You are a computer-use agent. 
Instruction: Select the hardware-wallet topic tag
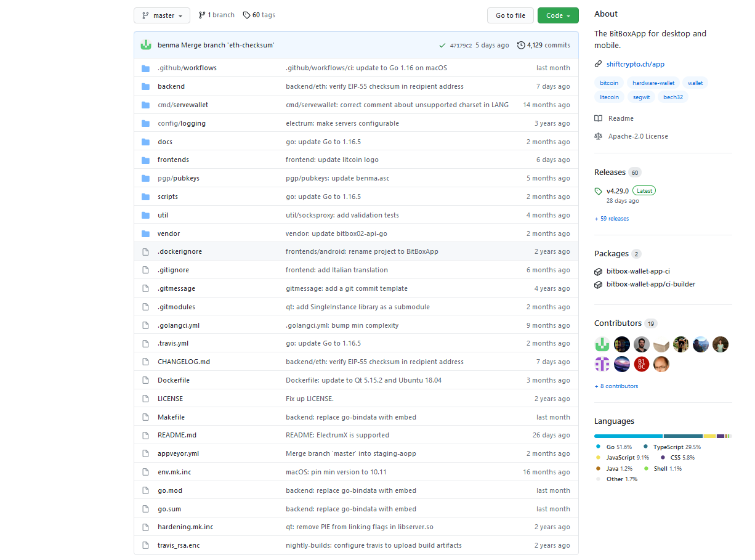click(x=653, y=83)
